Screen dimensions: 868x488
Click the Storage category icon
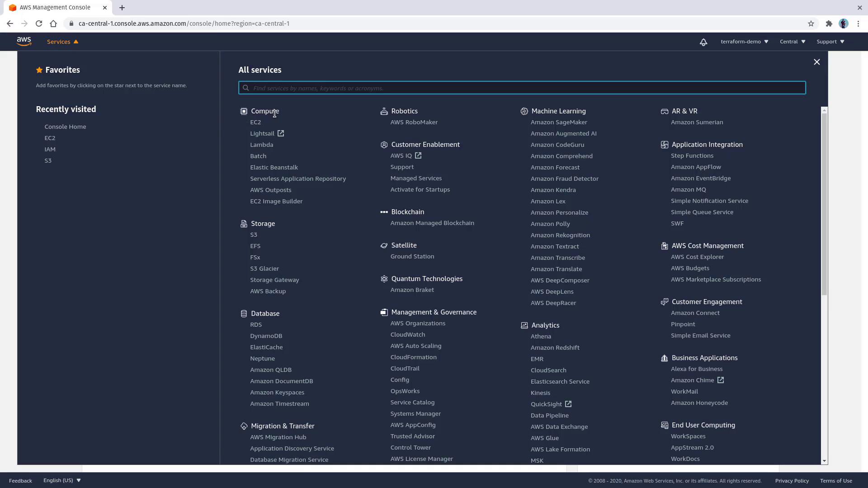pyautogui.click(x=244, y=224)
